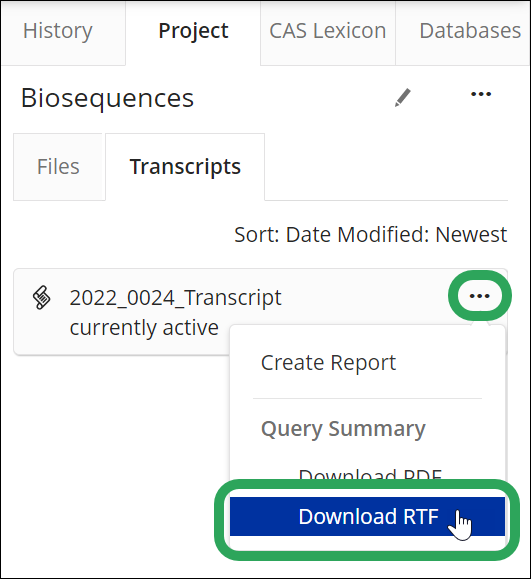This screenshot has height=579, width=531.
Task: Click the Query Summary menu header
Action: pyautogui.click(x=343, y=429)
